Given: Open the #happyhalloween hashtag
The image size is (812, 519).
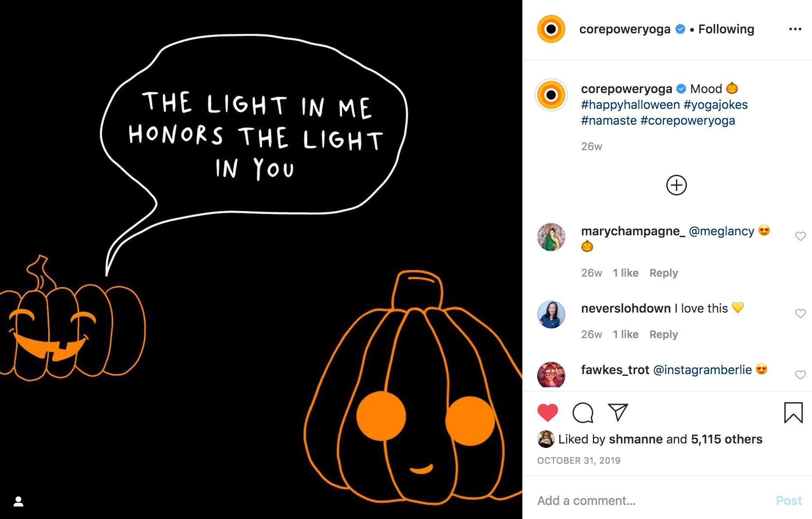Looking at the screenshot, I should (630, 105).
